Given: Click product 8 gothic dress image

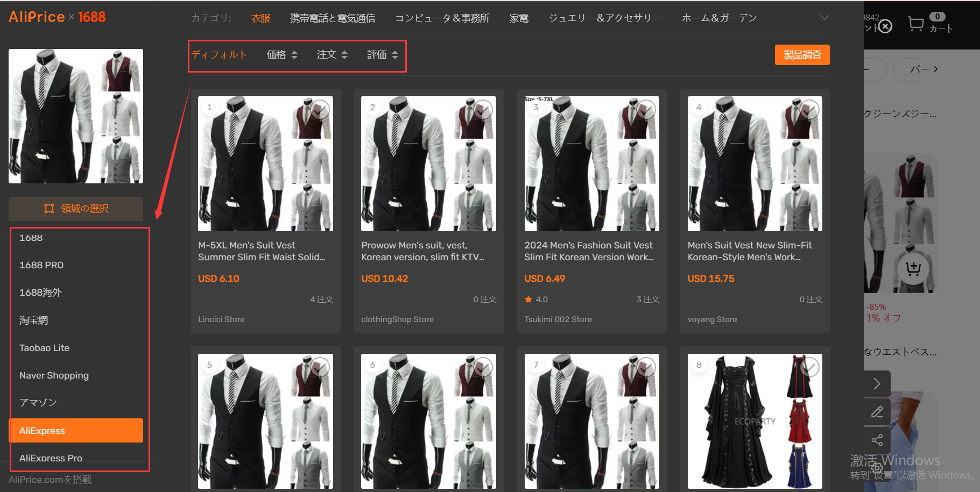Looking at the screenshot, I should [755, 421].
